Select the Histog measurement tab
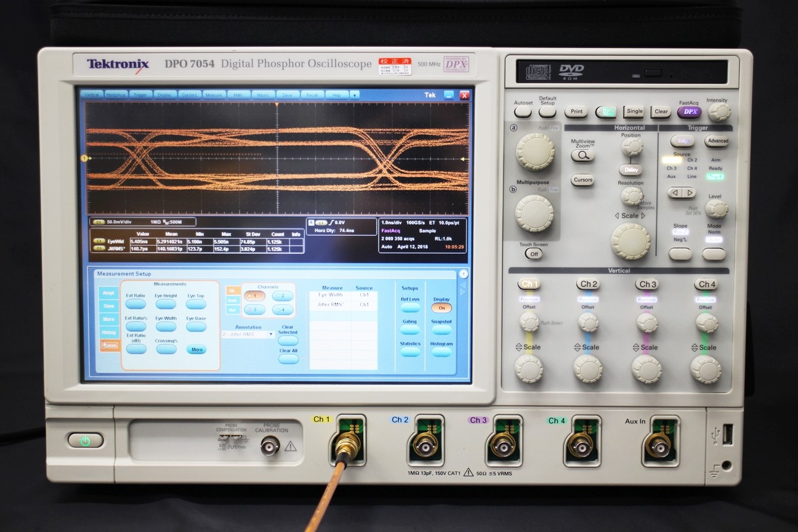This screenshot has width=798, height=532. pos(108,332)
